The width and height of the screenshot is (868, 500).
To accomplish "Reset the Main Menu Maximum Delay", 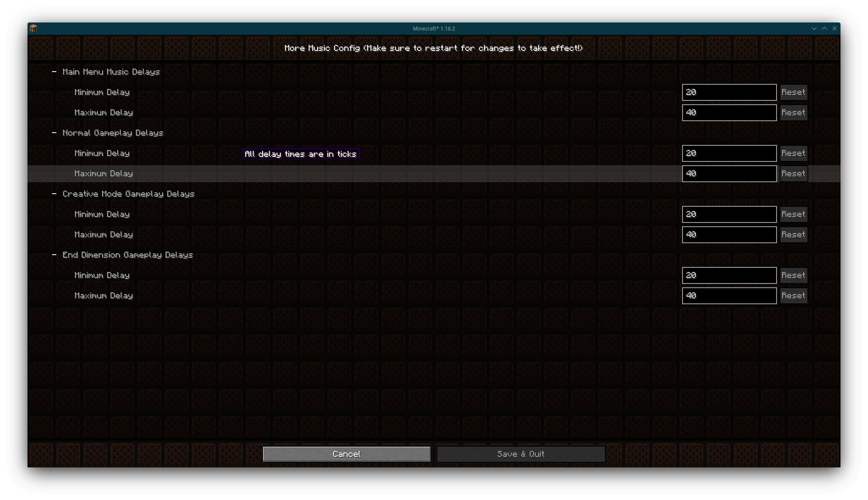I will [x=793, y=113].
